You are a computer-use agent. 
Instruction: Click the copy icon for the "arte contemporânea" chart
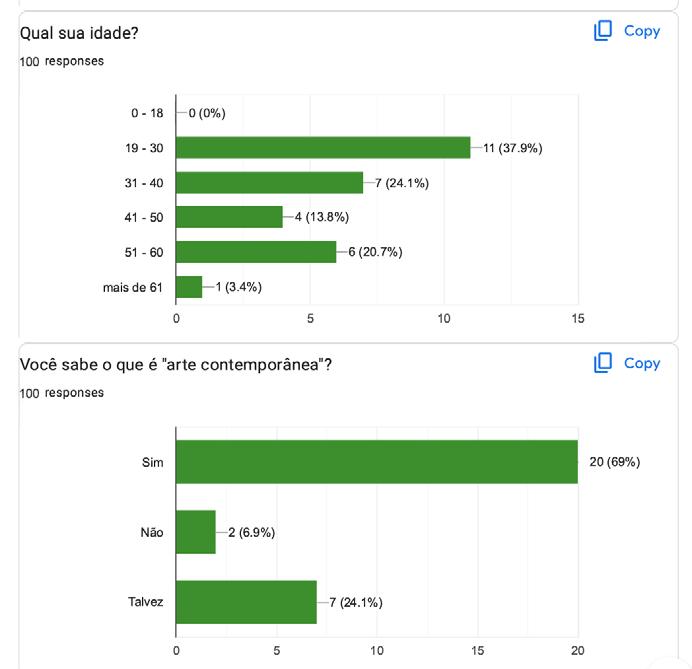(603, 363)
